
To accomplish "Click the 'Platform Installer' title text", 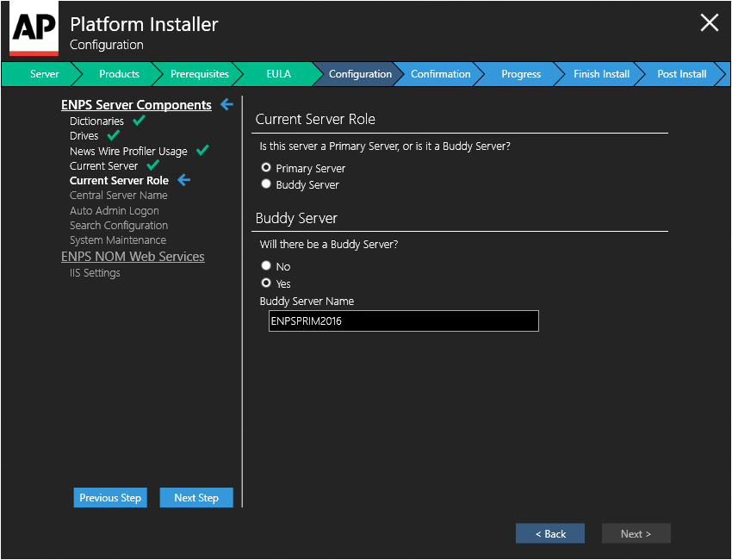I will pos(144,24).
